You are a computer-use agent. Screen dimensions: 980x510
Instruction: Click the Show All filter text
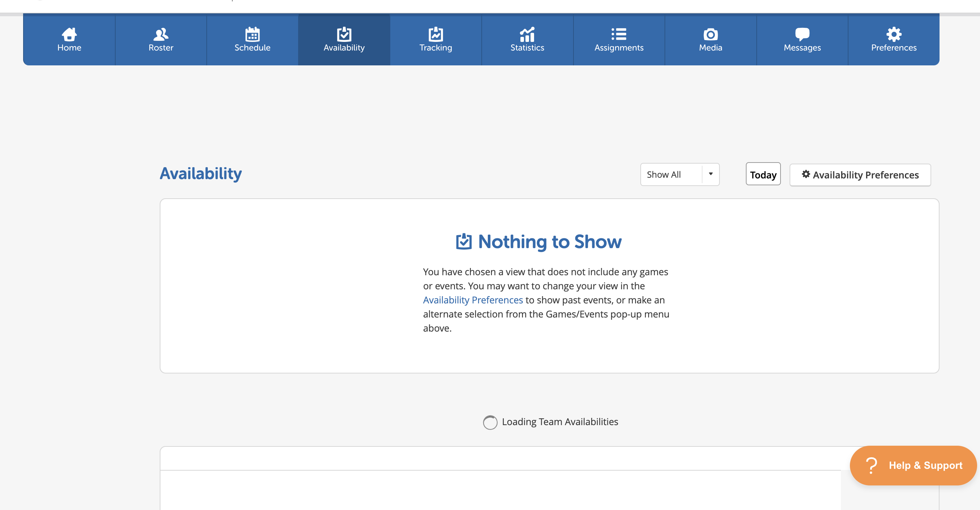pos(664,174)
